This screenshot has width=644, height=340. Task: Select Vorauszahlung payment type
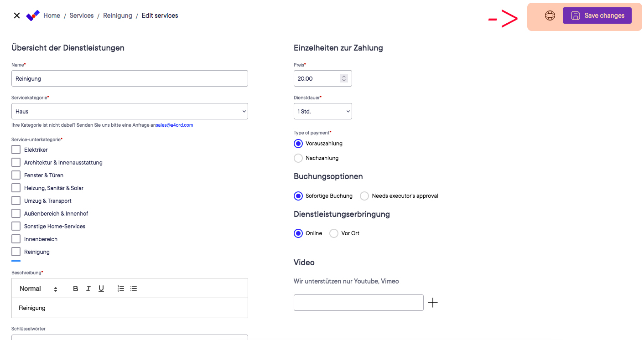pyautogui.click(x=298, y=144)
